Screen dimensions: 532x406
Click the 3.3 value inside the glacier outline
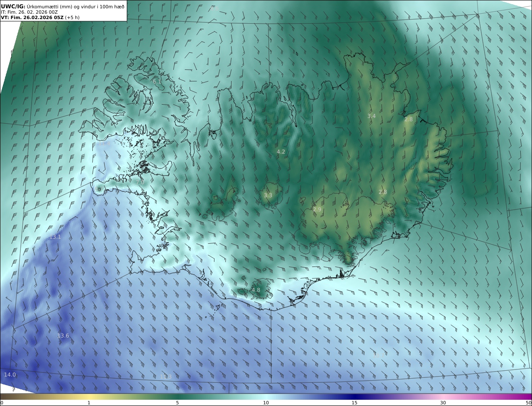pyautogui.click(x=268, y=195)
